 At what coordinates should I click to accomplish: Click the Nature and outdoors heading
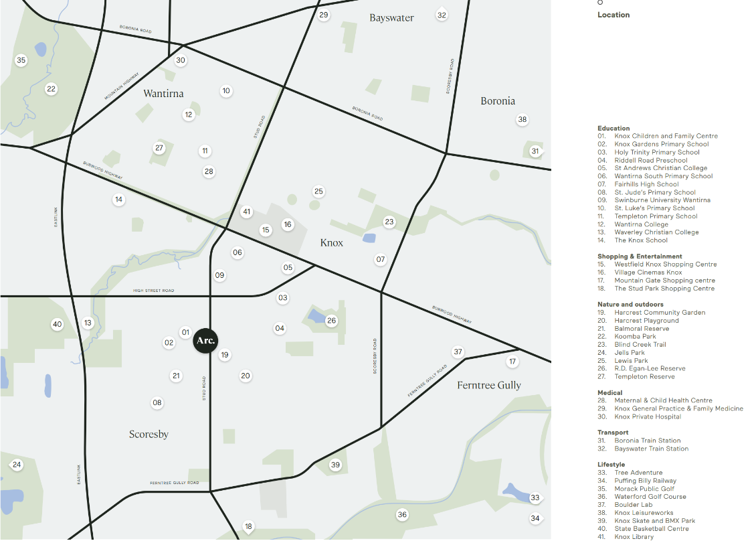pyautogui.click(x=630, y=305)
